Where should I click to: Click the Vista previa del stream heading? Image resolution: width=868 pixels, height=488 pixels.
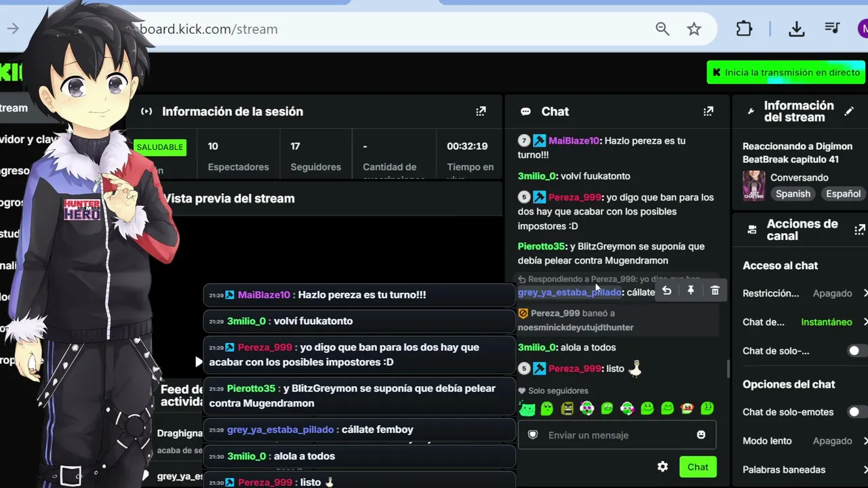pos(229,199)
